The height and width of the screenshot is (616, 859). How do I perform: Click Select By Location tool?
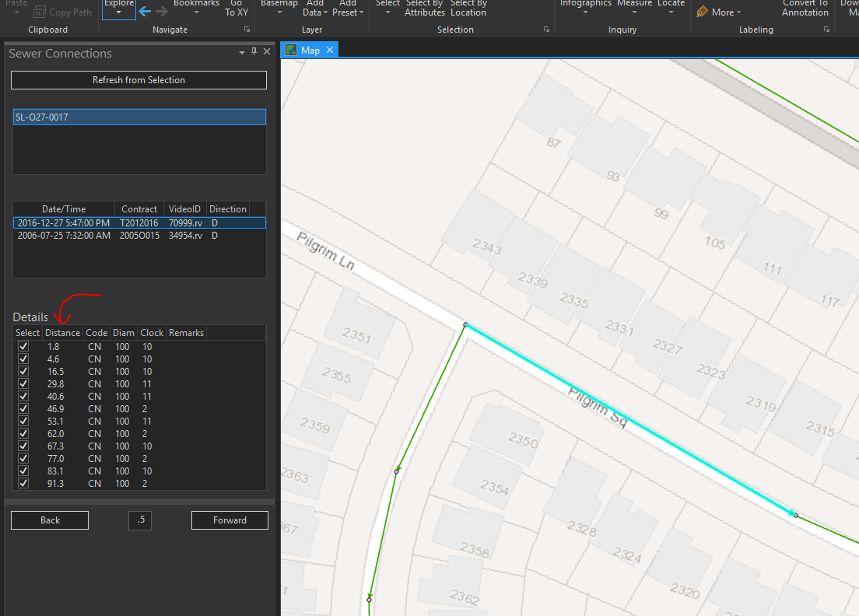468,8
